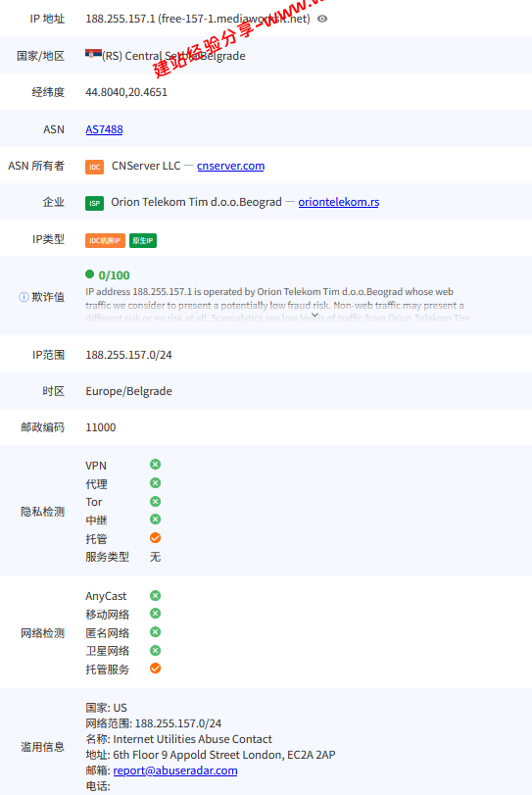The height and width of the screenshot is (795, 532).
Task: Click the 网络范围 188.255.157.0/24 line
Action: coord(153,723)
